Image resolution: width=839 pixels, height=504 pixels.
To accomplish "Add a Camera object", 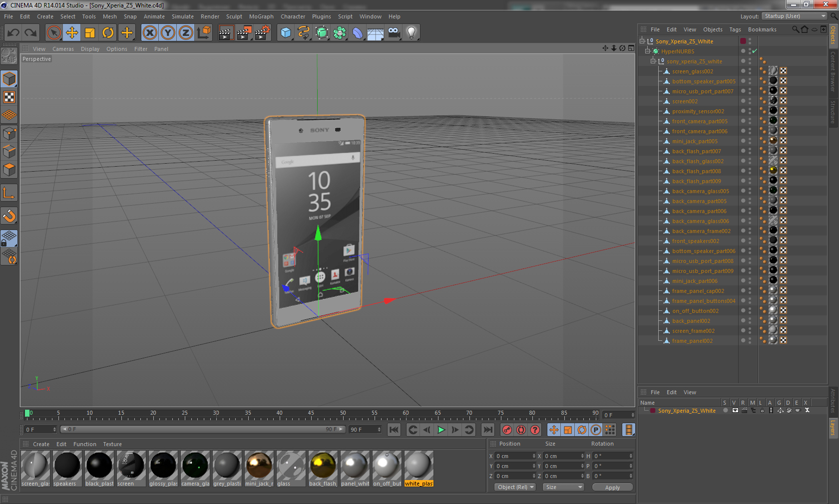I will click(x=394, y=33).
